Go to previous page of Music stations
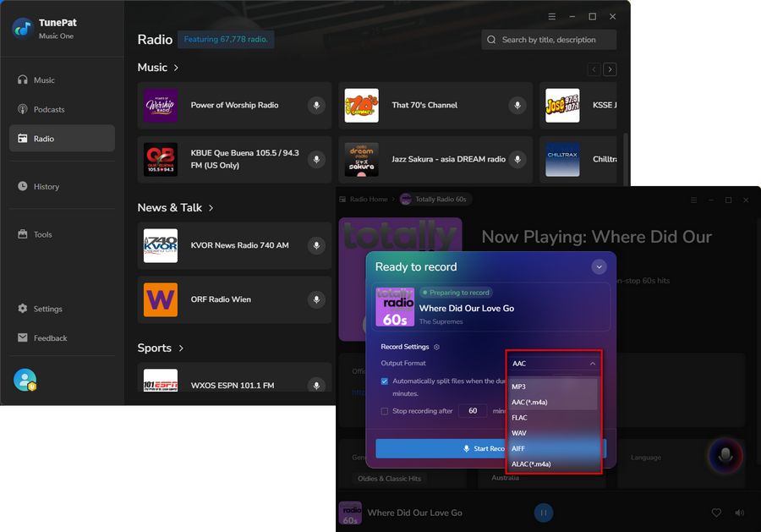This screenshot has height=532, width=761. click(594, 69)
